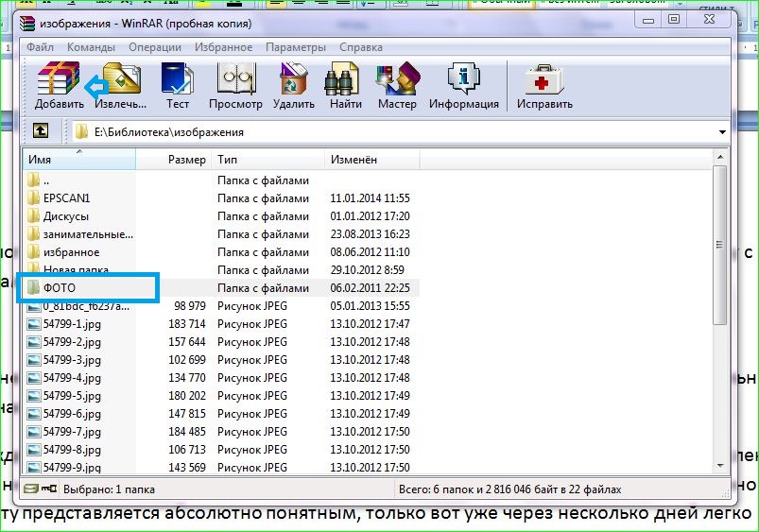Select file 54799-7.jpg
This screenshot has height=532, width=759.
72,431
